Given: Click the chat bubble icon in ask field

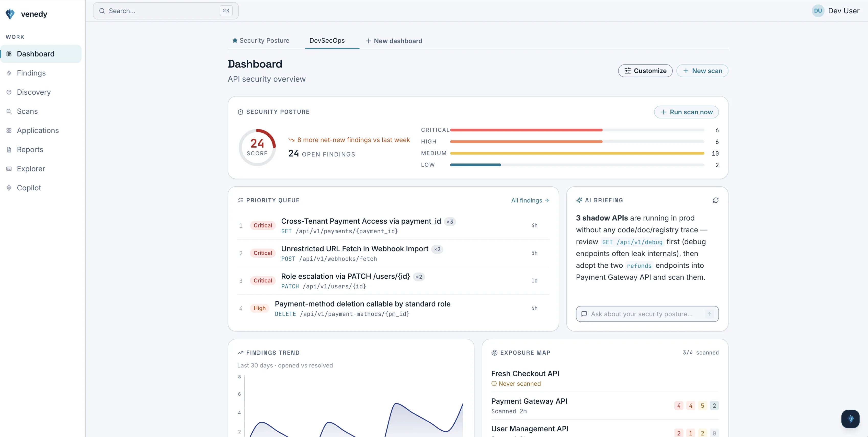Looking at the screenshot, I should point(584,314).
